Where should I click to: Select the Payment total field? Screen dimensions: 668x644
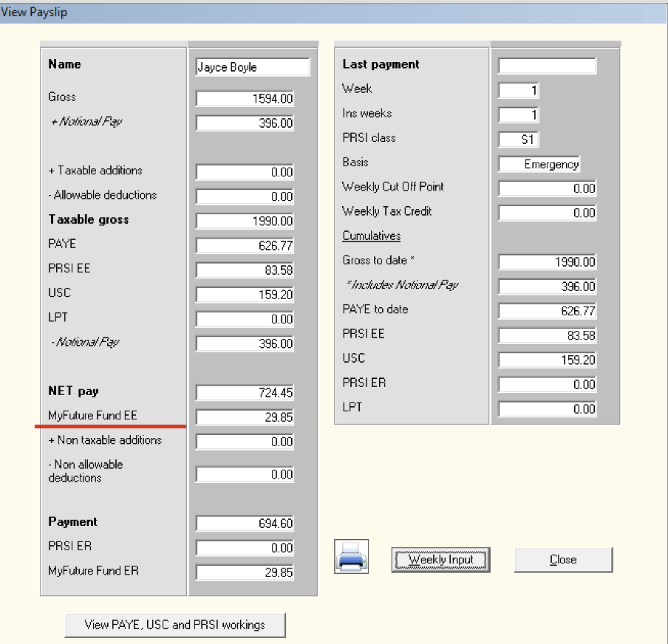coord(245,524)
